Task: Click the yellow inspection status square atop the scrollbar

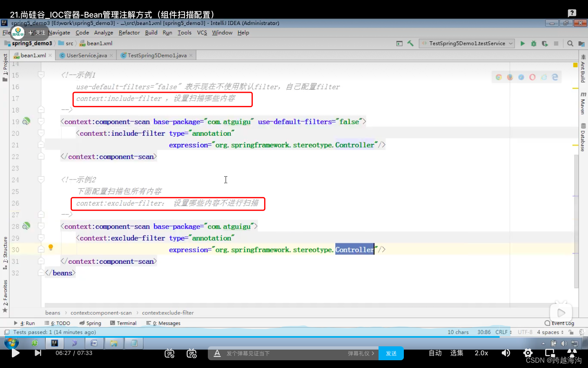Action: click(575, 65)
